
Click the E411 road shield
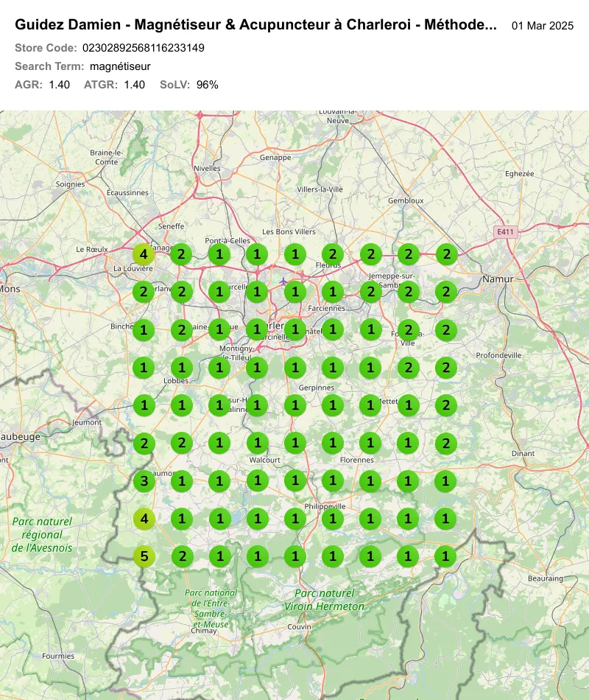pos(505,231)
